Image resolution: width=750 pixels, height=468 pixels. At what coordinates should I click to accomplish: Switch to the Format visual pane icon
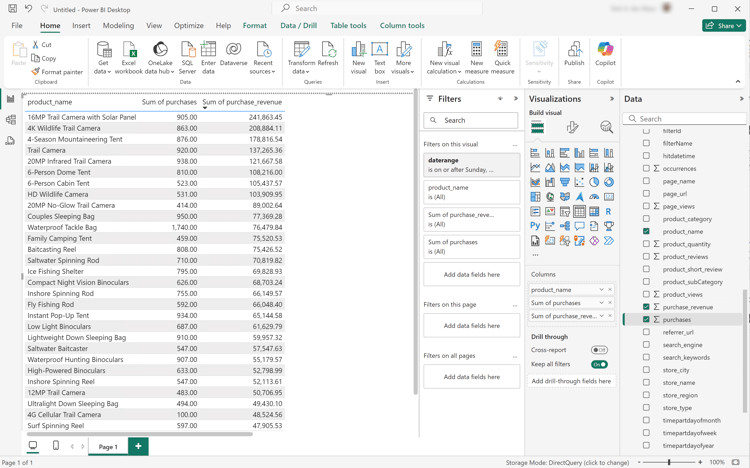click(572, 128)
